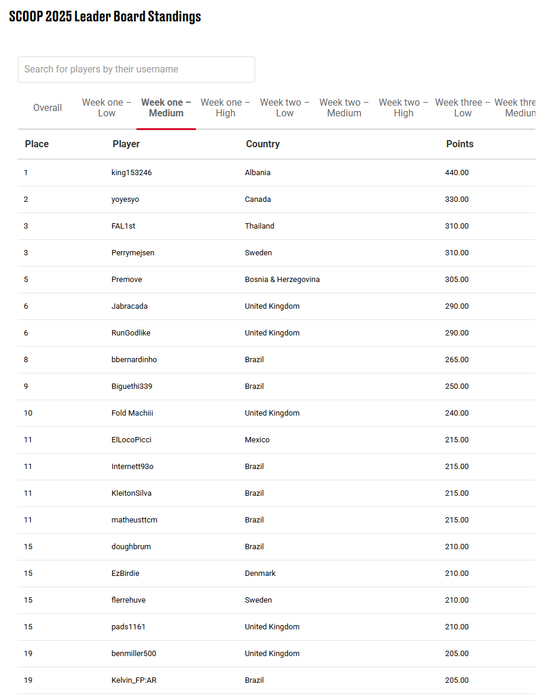Click player name Premove
552x700 pixels.
[127, 279]
